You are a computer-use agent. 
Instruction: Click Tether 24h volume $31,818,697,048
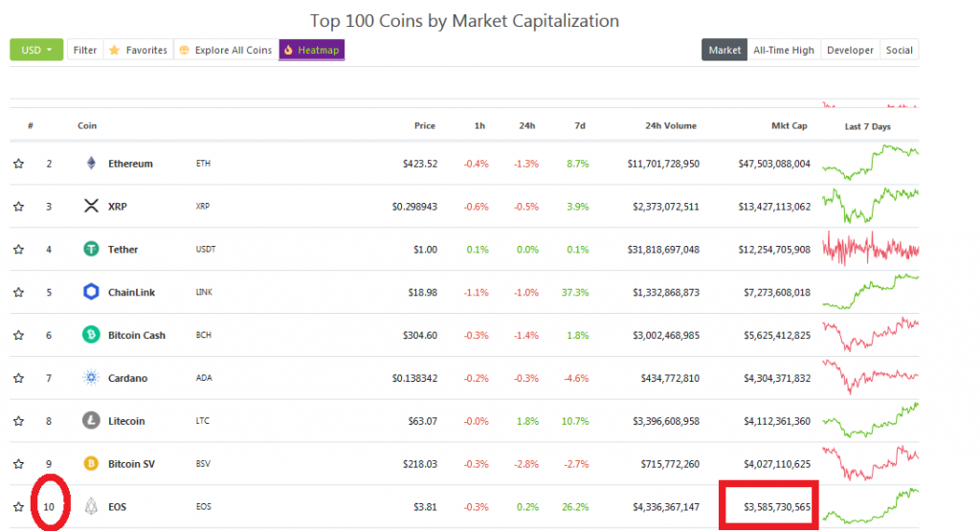663,250
